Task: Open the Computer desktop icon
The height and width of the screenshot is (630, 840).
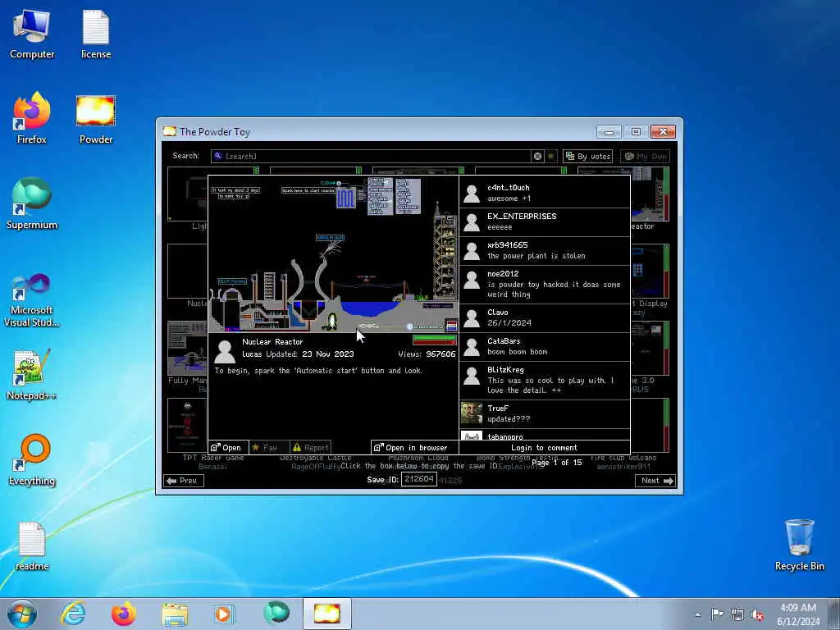Action: click(32, 34)
